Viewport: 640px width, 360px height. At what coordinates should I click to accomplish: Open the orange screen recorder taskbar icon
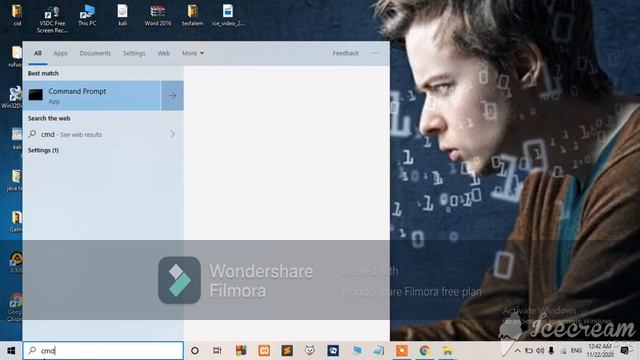402,351
